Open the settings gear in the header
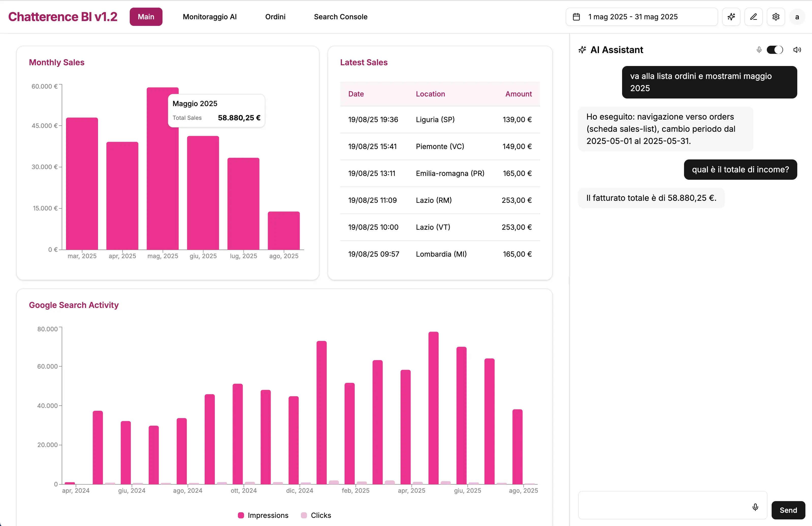 [x=776, y=16]
